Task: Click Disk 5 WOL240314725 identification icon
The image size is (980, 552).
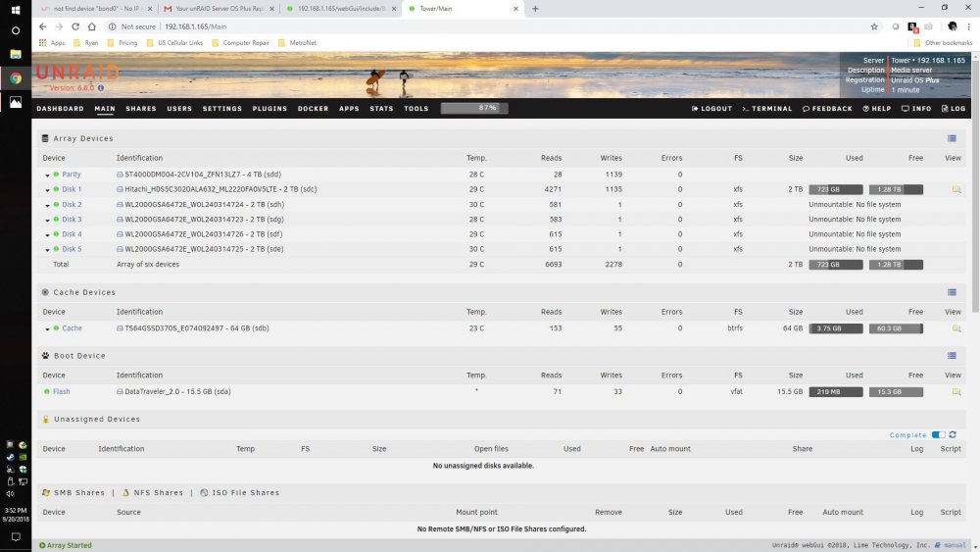Action: pyautogui.click(x=120, y=249)
